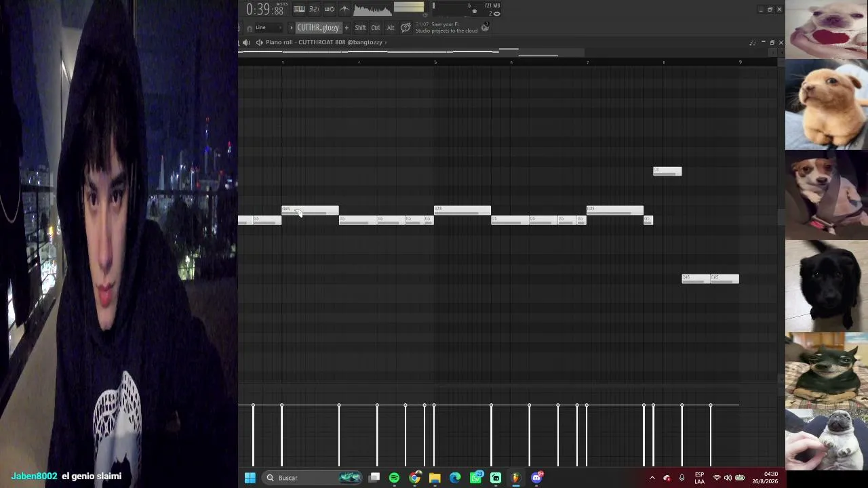The height and width of the screenshot is (488, 868).
Task: Open WhatsApp from the taskbar
Action: point(475,478)
